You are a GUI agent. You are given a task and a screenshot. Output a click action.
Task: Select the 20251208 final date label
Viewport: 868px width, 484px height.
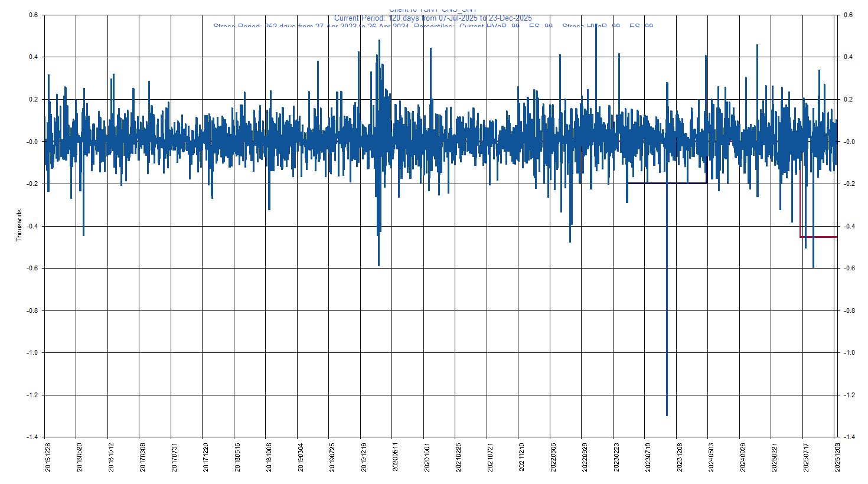(837, 457)
